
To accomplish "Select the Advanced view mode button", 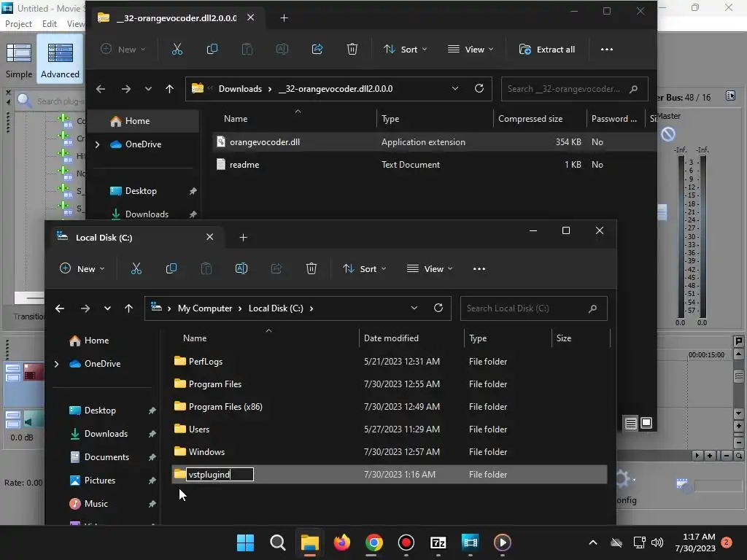I will 60,60.
